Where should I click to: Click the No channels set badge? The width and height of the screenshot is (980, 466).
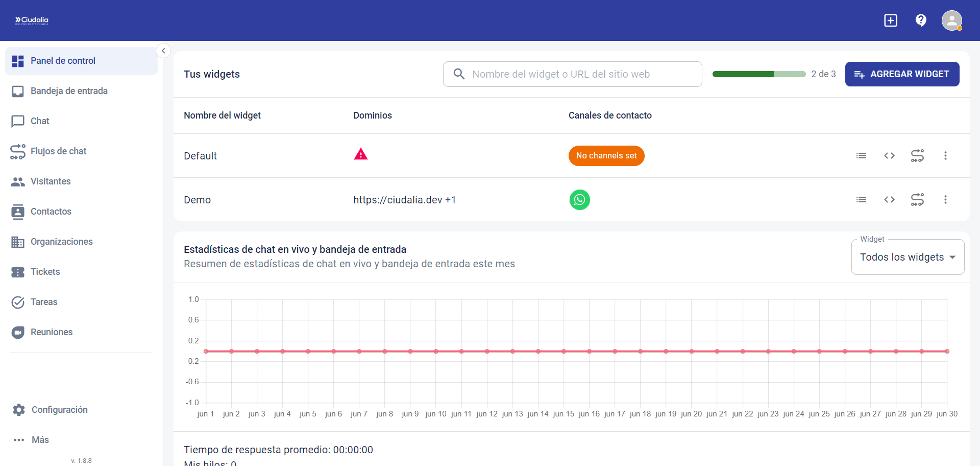[606, 156]
